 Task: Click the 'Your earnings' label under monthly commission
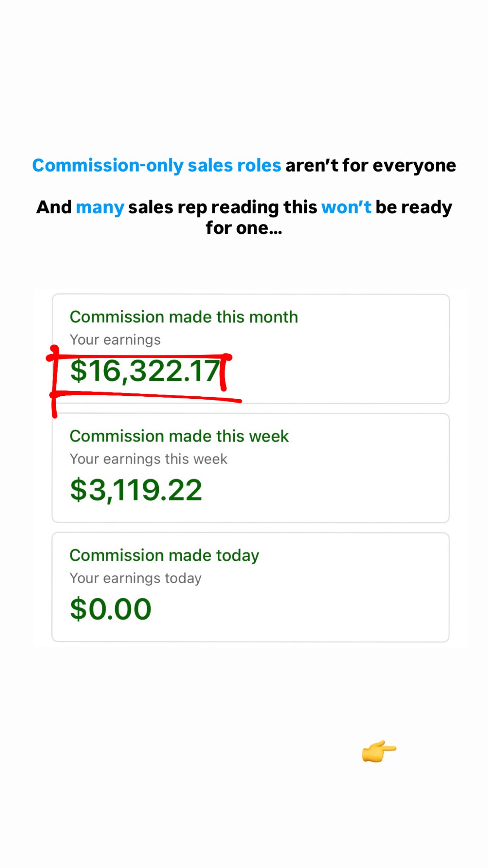[x=115, y=340]
